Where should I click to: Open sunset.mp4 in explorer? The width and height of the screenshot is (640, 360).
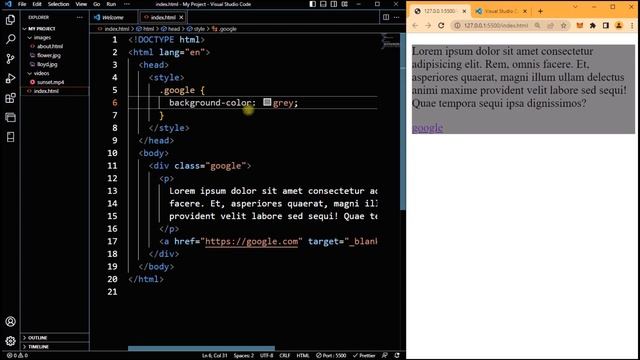point(50,82)
